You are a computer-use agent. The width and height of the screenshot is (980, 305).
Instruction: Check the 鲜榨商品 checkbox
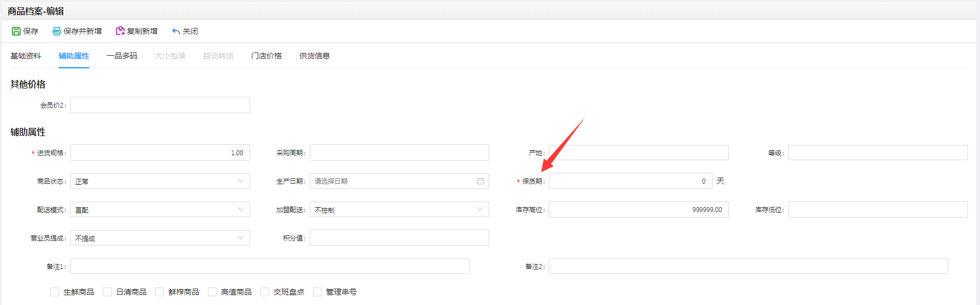(160, 292)
